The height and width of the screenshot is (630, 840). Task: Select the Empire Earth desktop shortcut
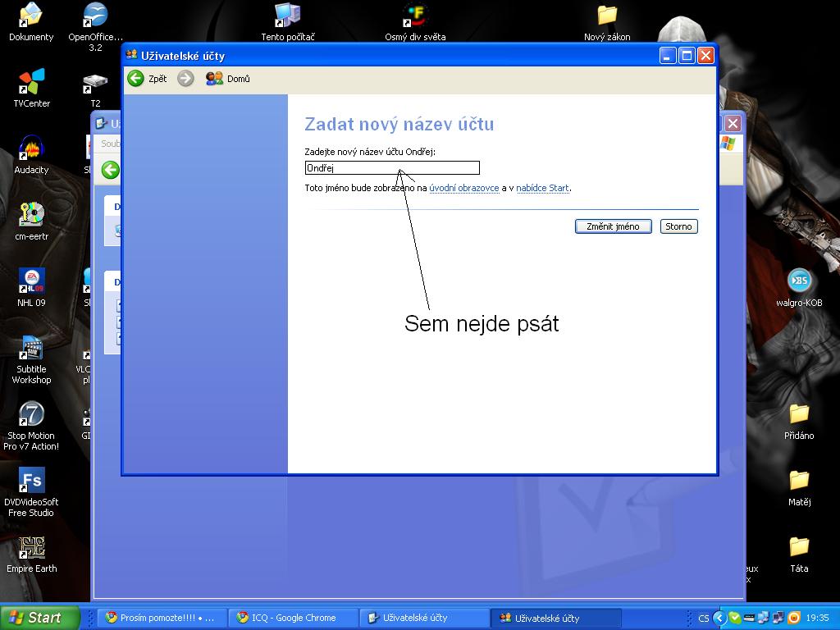click(x=32, y=555)
